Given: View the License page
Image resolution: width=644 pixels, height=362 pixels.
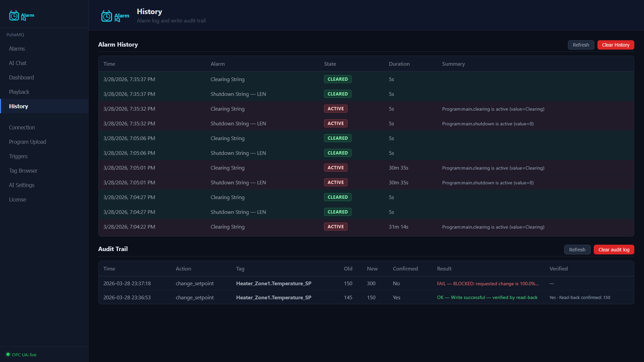Looking at the screenshot, I should [x=17, y=199].
